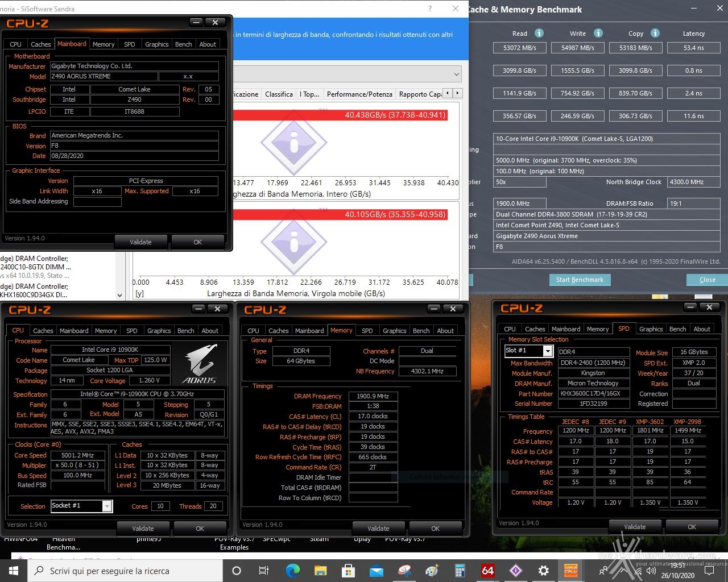Switch to AIDA64 via its red taskbar icon

click(x=488, y=571)
